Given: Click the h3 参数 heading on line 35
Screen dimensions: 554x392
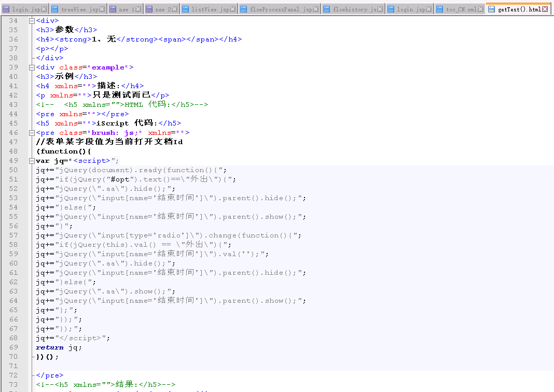Looking at the screenshot, I should coord(66,30).
